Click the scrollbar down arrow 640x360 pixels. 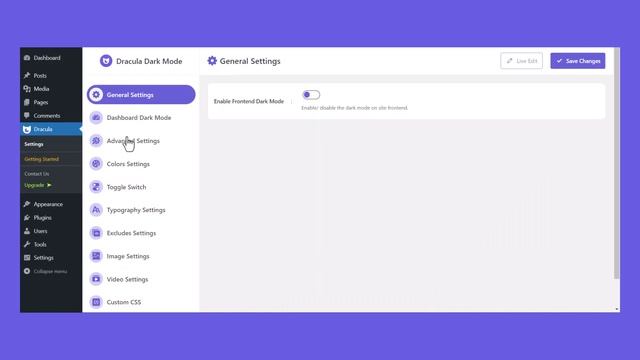(617, 309)
